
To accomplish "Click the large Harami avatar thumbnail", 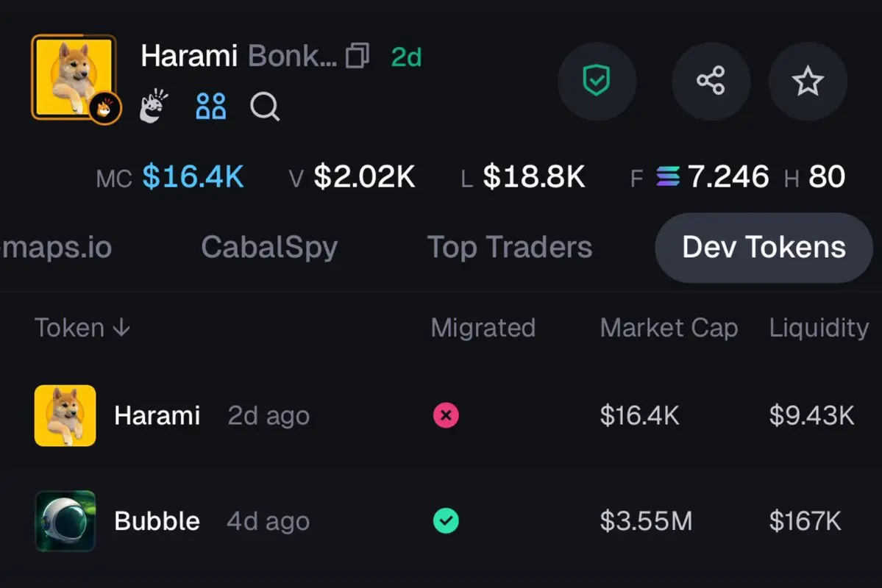I will tap(74, 76).
